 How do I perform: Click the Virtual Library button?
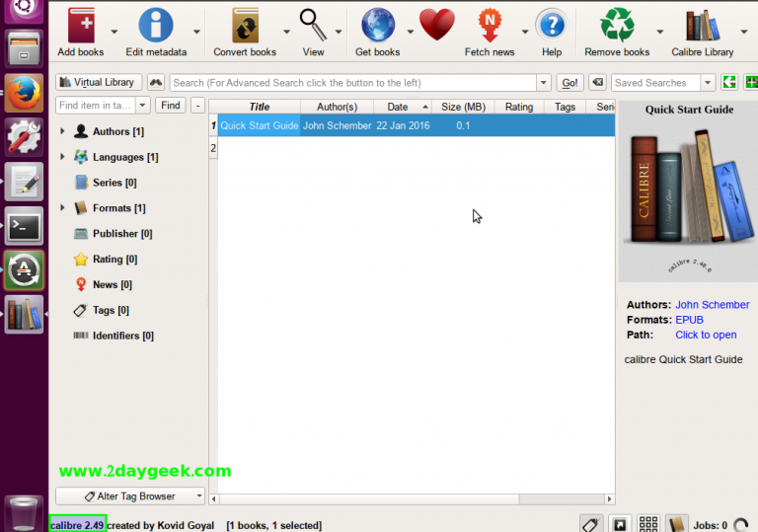click(99, 82)
